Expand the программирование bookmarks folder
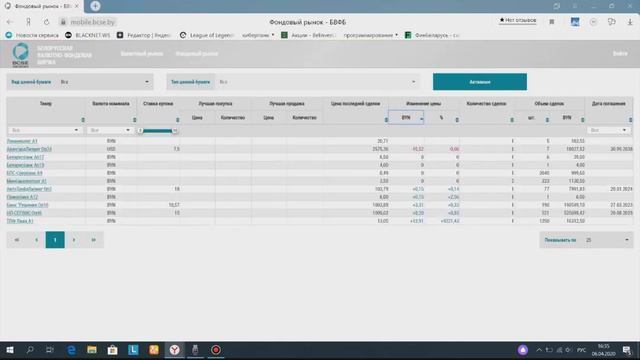Viewport: 640px width, 360px height. coord(371,35)
